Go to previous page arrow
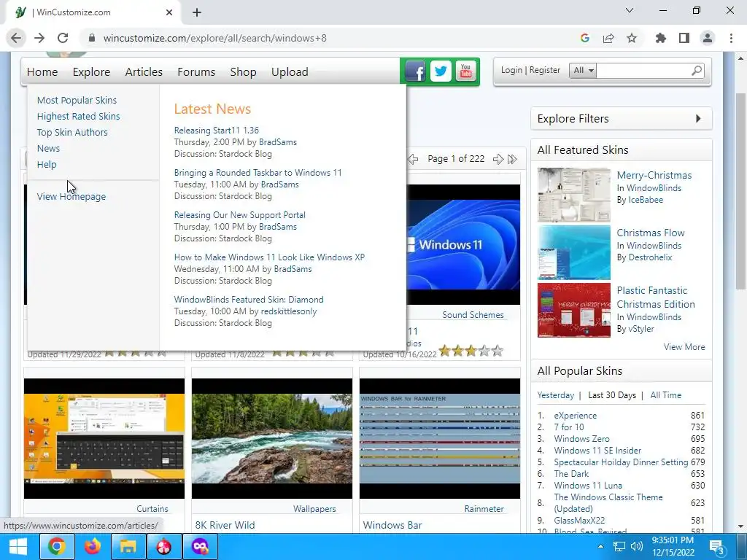Screen dimensions: 747x560 click(413, 159)
